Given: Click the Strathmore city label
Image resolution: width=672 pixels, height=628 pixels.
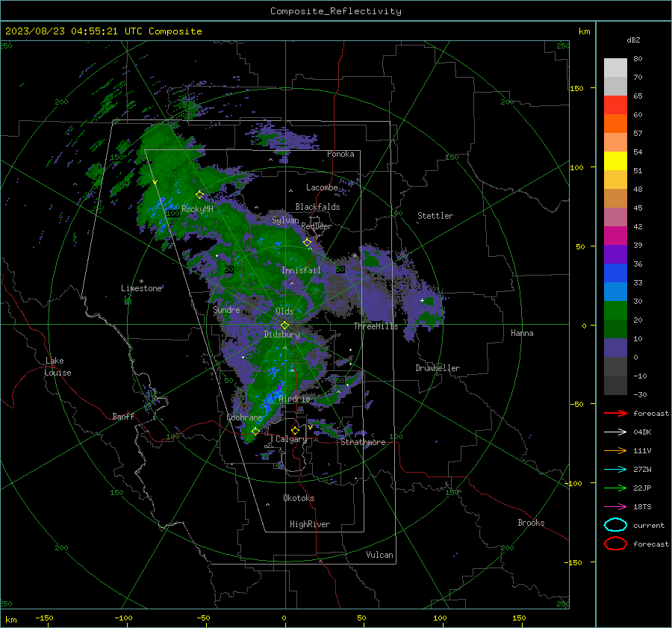Looking at the screenshot, I should [x=363, y=442].
